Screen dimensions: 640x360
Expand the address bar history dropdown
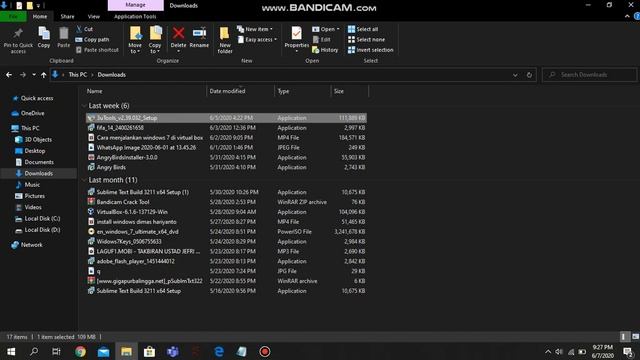[515, 75]
